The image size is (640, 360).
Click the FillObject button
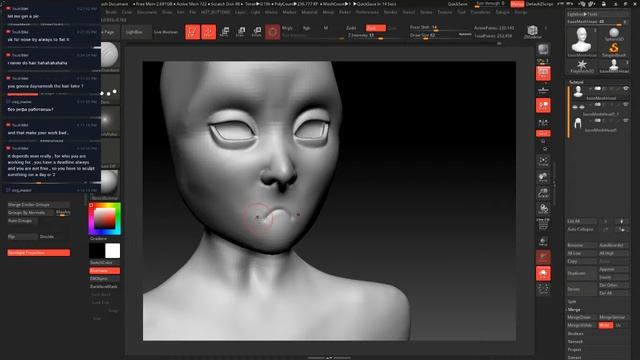[x=104, y=278]
